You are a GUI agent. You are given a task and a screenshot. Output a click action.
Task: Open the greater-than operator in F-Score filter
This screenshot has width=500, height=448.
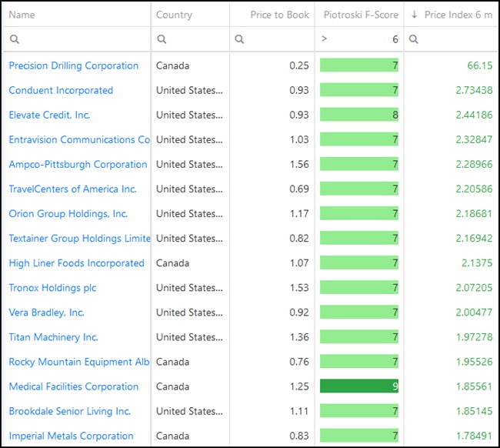pos(325,38)
